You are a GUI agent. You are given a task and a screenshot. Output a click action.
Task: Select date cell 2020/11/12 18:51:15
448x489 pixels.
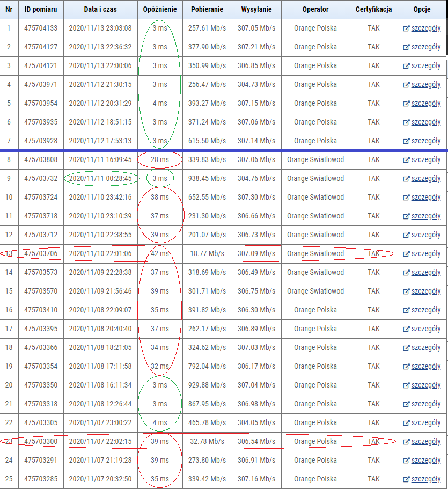coord(100,122)
